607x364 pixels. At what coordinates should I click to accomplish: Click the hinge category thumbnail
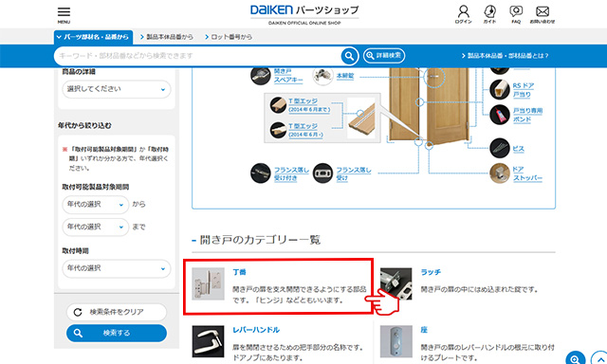point(208,284)
